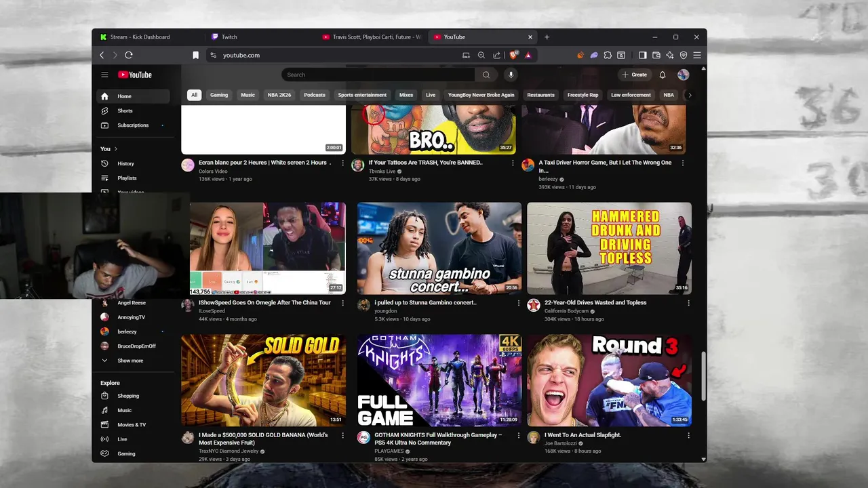Go back with the browser arrow
Viewport: 868px width, 488px height.
pyautogui.click(x=102, y=55)
